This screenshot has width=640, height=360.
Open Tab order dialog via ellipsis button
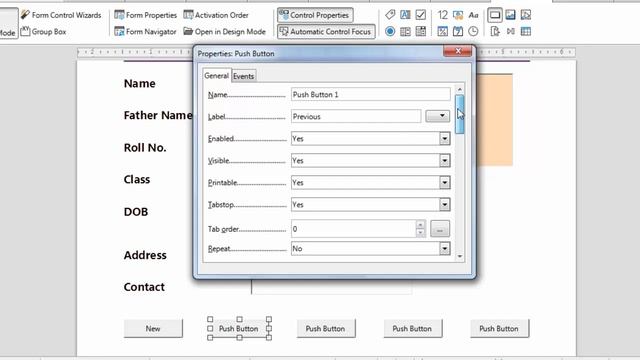pos(440,229)
